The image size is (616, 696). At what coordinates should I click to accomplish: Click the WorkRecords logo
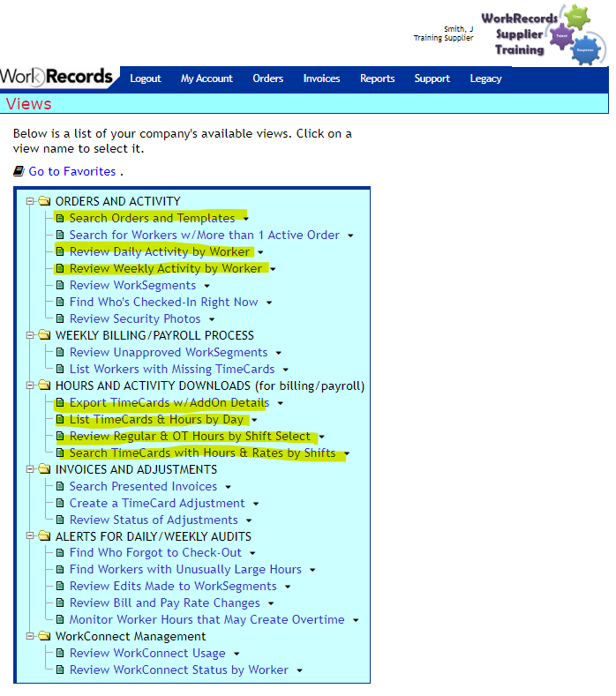tap(56, 77)
